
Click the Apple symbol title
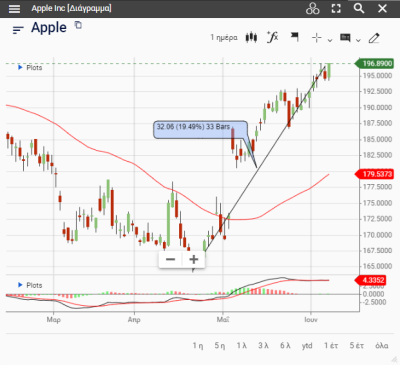pos(49,28)
